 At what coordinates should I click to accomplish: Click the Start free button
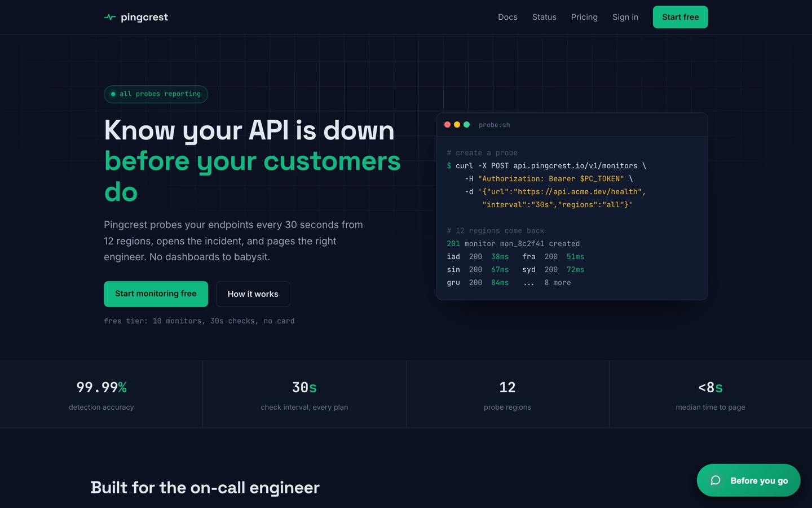680,17
